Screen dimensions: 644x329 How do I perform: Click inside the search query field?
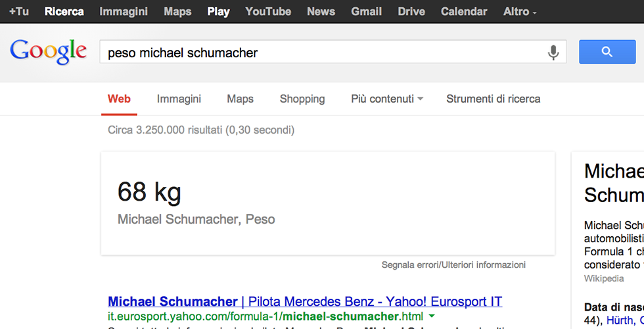pyautogui.click(x=322, y=53)
